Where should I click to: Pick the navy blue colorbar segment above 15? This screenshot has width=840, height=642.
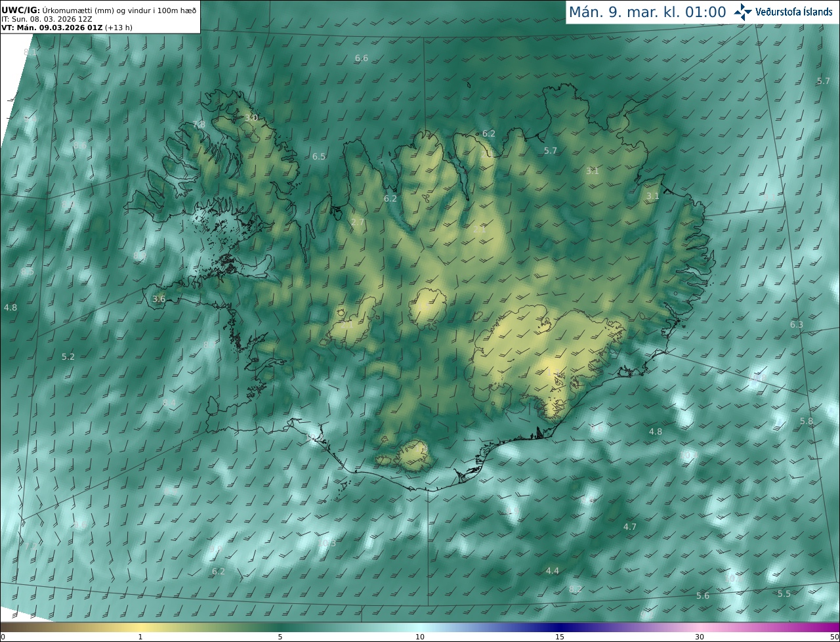(560, 627)
